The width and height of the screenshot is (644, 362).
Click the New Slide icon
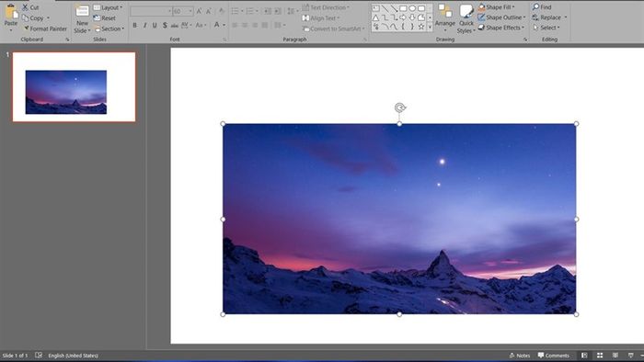(x=82, y=11)
